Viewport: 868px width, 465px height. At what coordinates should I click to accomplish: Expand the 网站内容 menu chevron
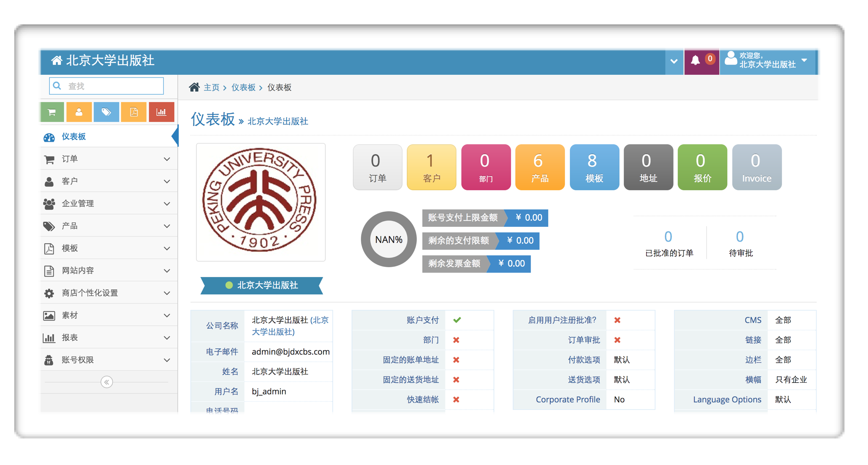click(x=167, y=270)
